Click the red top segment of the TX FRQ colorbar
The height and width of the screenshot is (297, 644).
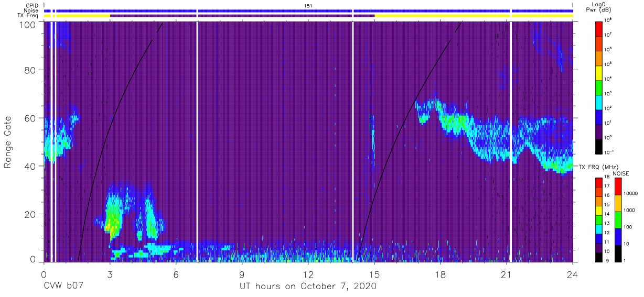coord(598,182)
